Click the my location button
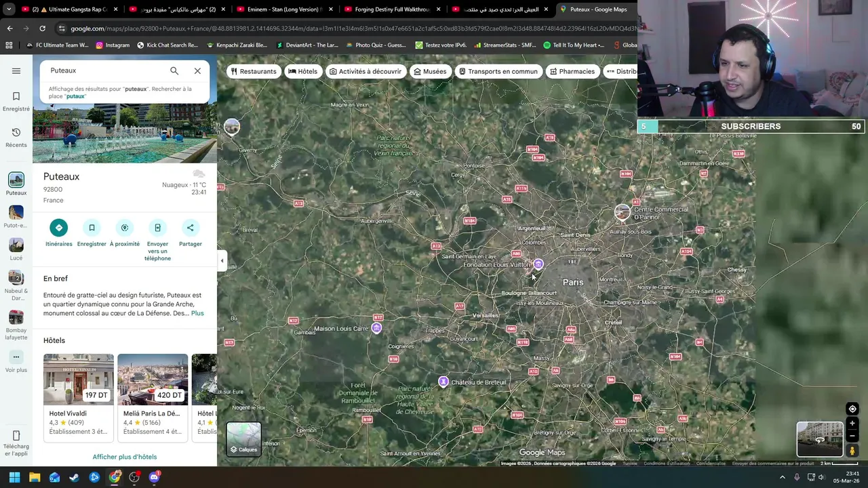Image resolution: width=868 pixels, height=488 pixels. point(852,409)
